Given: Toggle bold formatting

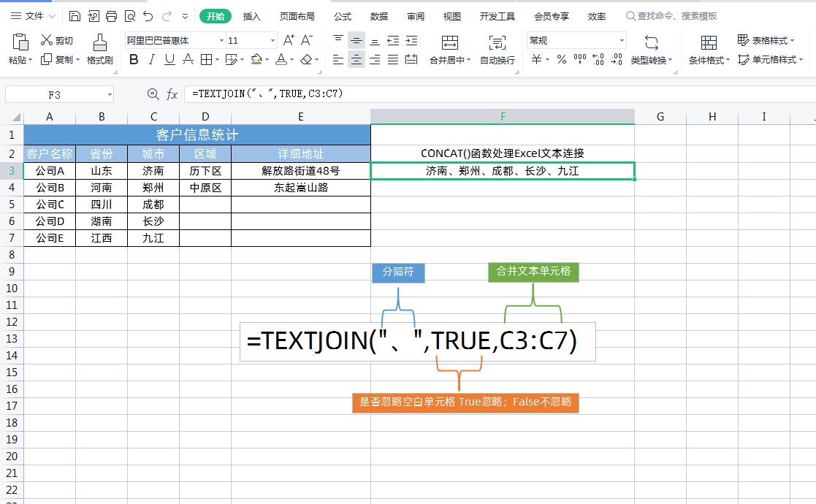Looking at the screenshot, I should (x=134, y=60).
